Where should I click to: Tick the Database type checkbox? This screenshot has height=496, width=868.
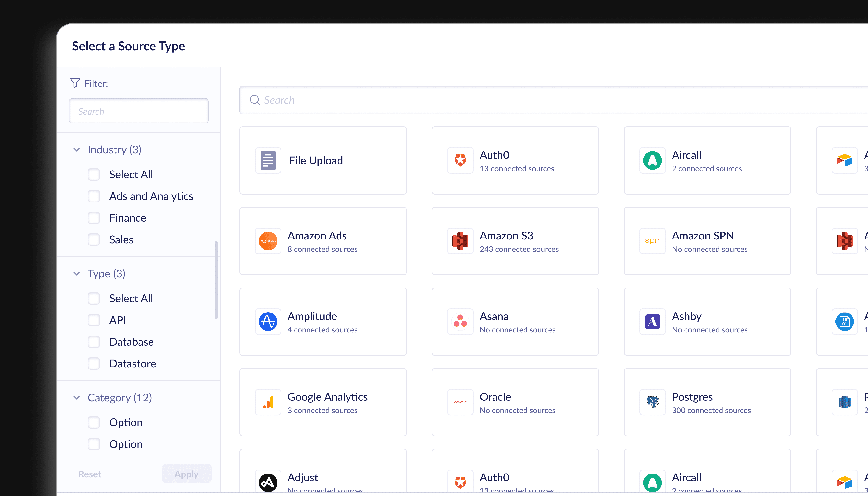(x=94, y=342)
